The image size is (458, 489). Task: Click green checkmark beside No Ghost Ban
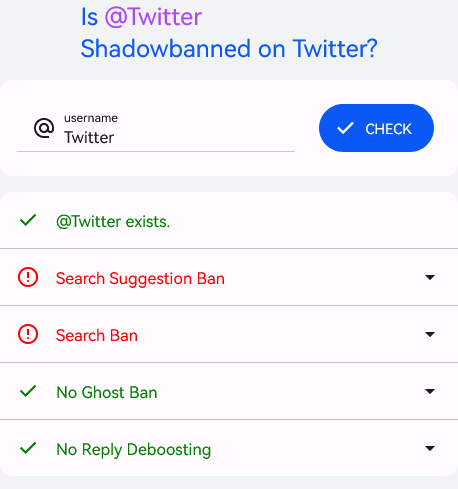[x=28, y=391]
